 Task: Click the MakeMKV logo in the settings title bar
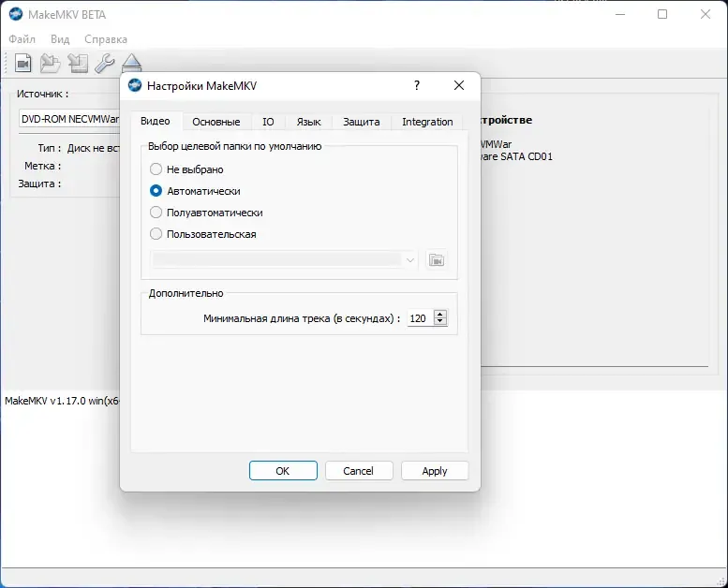pos(135,85)
